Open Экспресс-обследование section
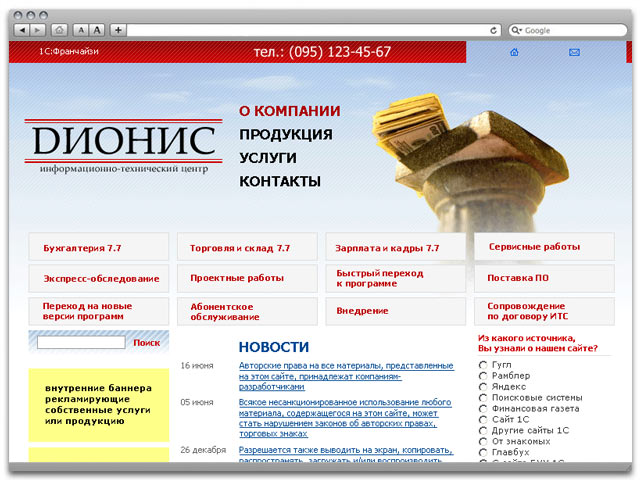This screenshot has height=480, width=640. 98,278
